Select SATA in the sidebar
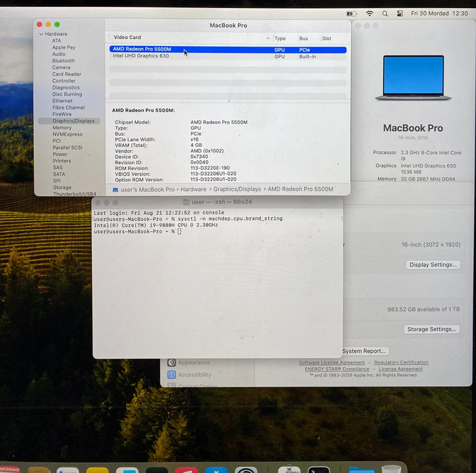 pos(59,174)
